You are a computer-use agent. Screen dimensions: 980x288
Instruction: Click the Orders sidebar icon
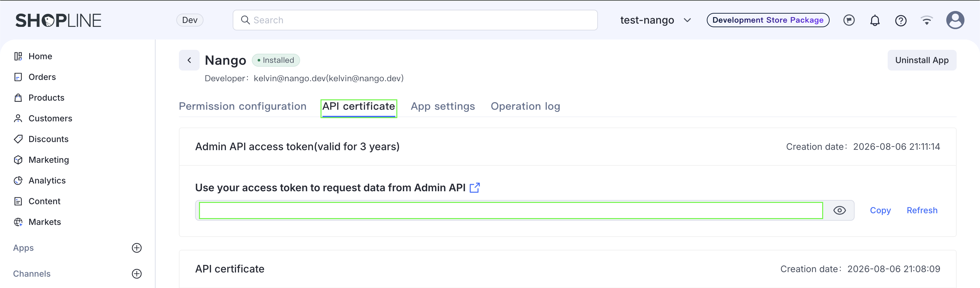(18, 77)
